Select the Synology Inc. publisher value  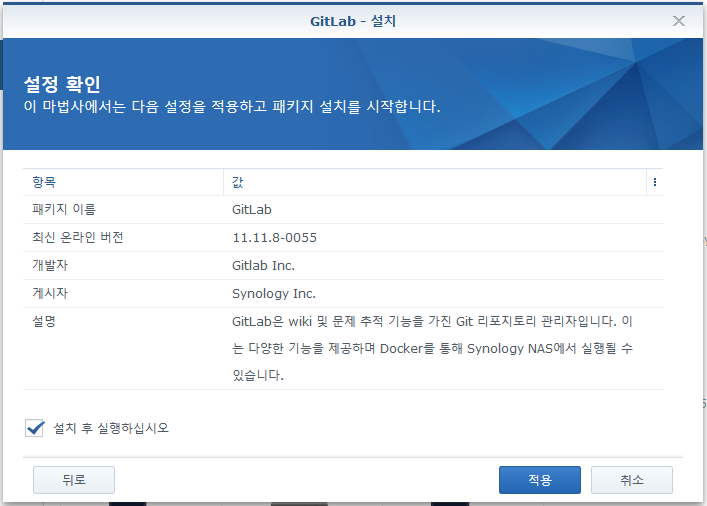(x=274, y=294)
